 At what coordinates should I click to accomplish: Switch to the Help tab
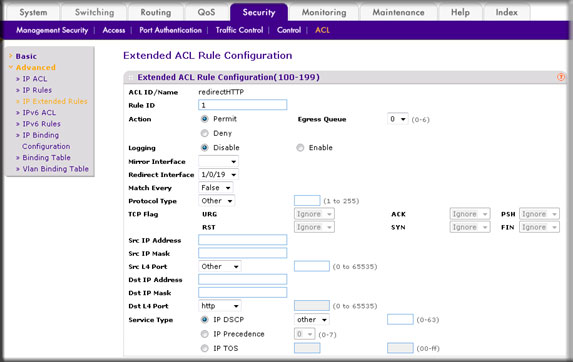click(460, 12)
